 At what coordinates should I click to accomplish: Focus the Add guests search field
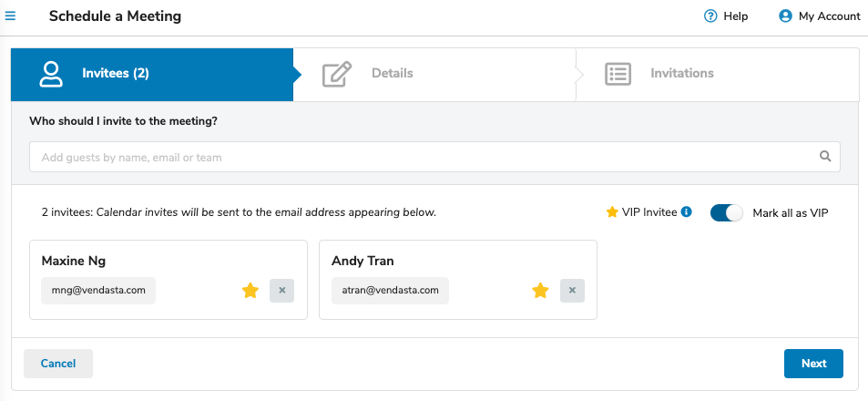434,157
